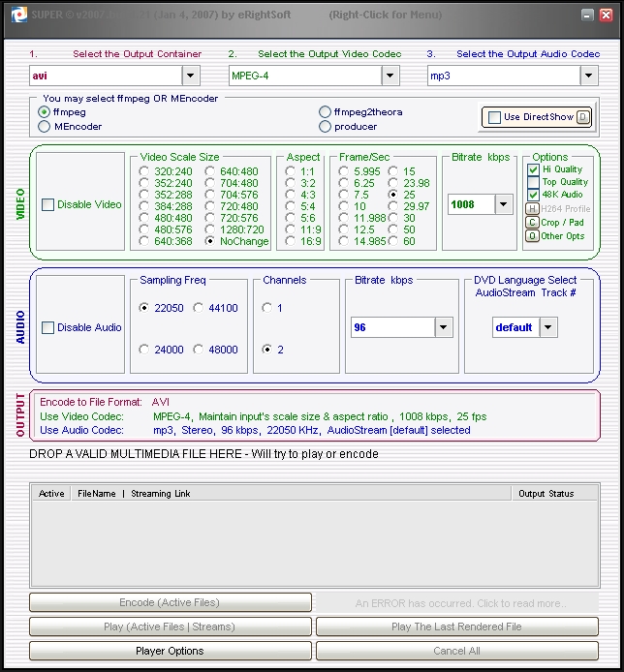Click the H264 Profile H icon
Screen dimensions: 624x672
(532, 209)
